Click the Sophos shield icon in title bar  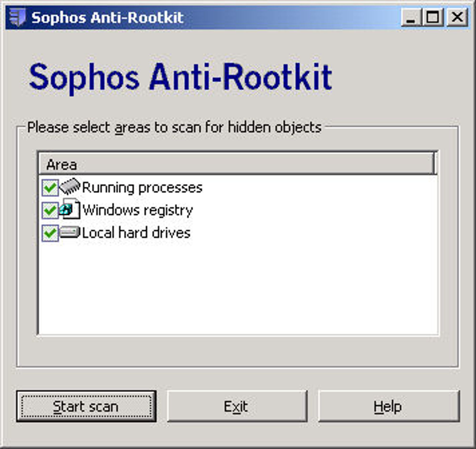pyautogui.click(x=17, y=17)
